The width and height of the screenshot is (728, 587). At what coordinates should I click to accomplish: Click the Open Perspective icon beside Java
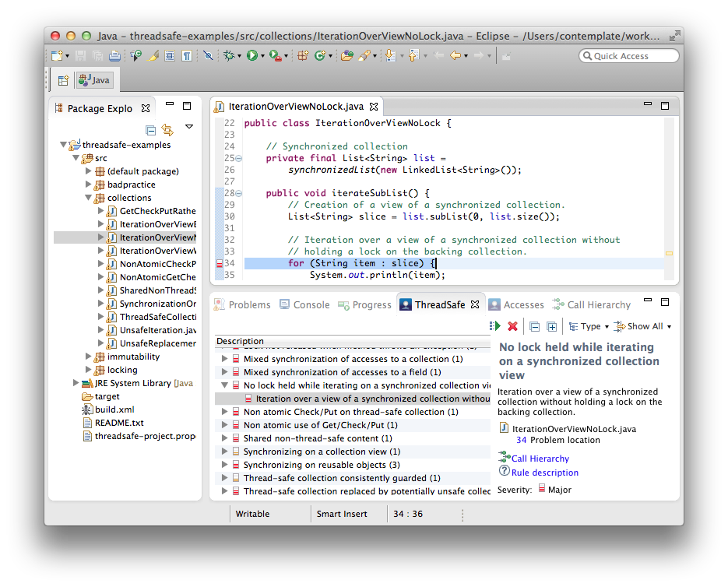click(x=63, y=80)
